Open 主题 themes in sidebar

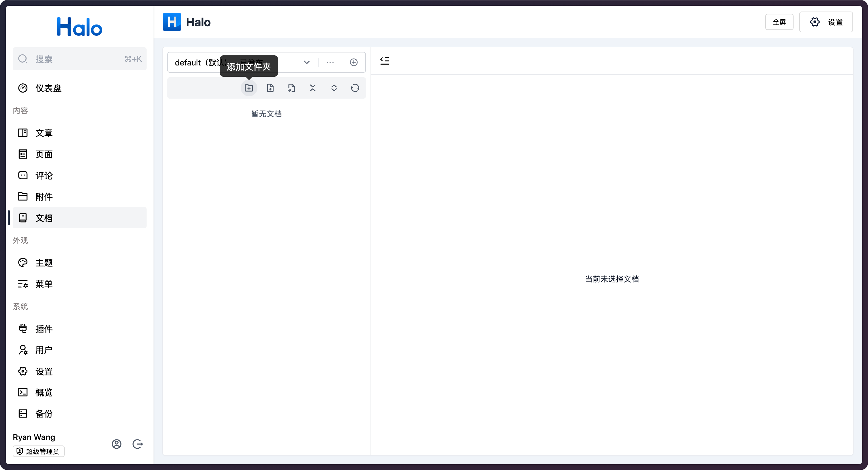click(44, 263)
